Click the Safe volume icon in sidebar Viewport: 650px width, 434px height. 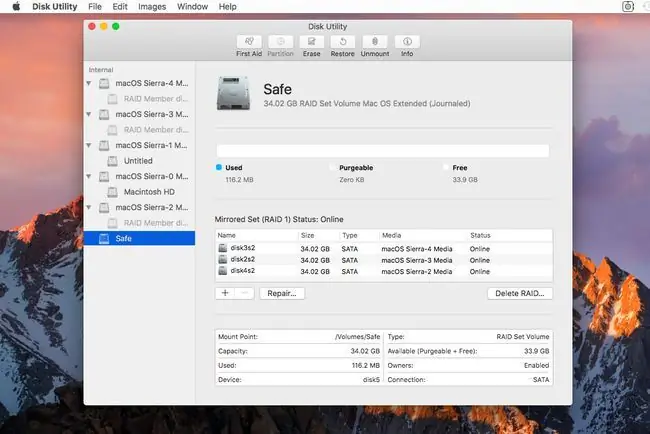(x=104, y=238)
